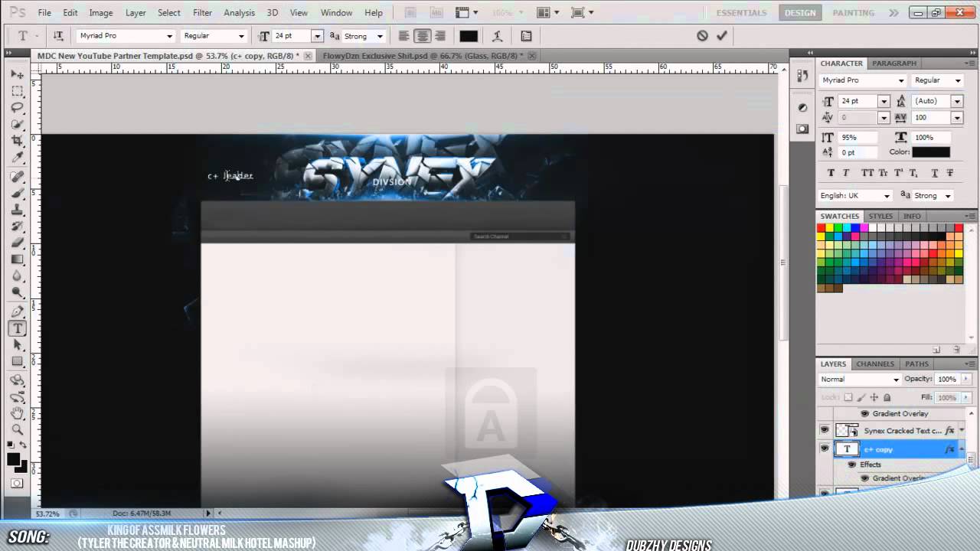Toggle Character and Paragraph panels button

pyautogui.click(x=526, y=36)
